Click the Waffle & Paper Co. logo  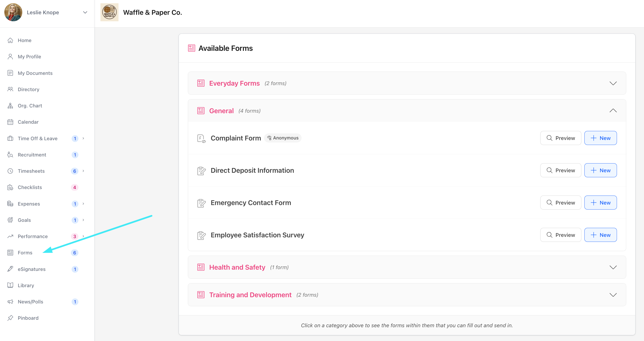click(x=109, y=12)
